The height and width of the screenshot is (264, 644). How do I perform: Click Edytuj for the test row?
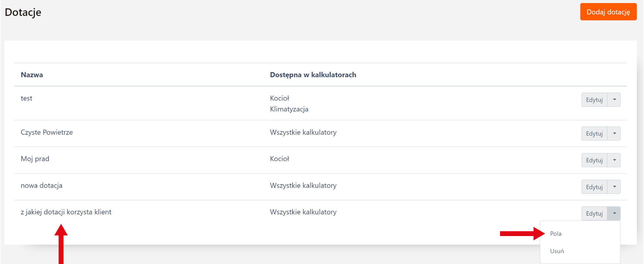[x=594, y=100]
